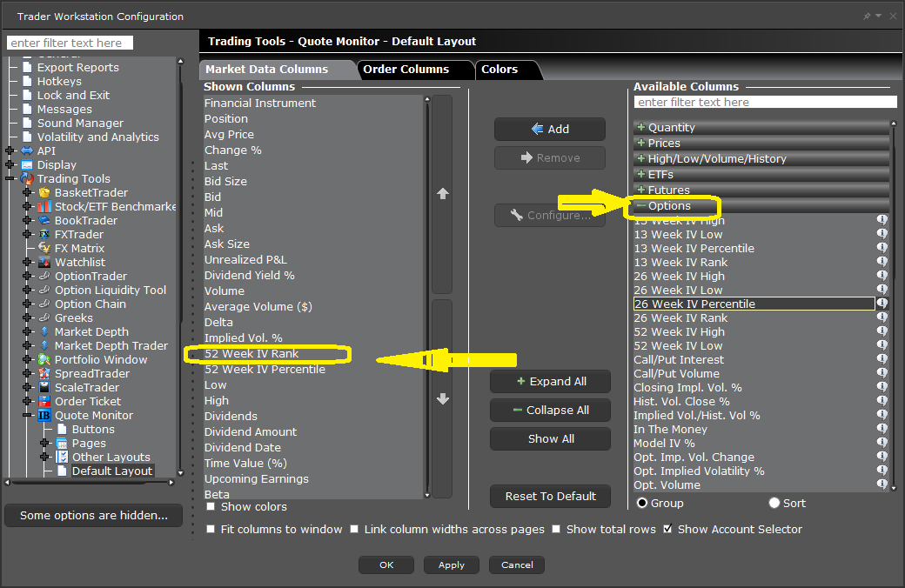Image resolution: width=905 pixels, height=588 pixels.
Task: Expand the Prices column group
Action: click(640, 143)
